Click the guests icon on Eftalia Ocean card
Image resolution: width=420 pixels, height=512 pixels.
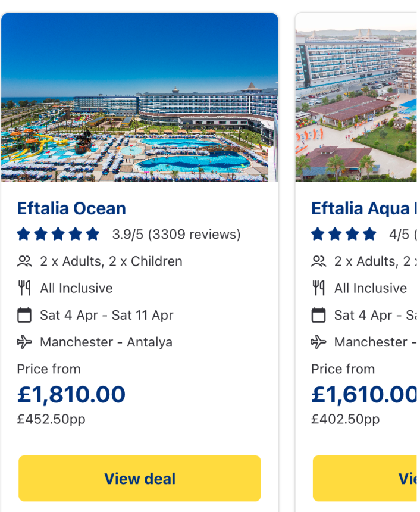(x=24, y=261)
